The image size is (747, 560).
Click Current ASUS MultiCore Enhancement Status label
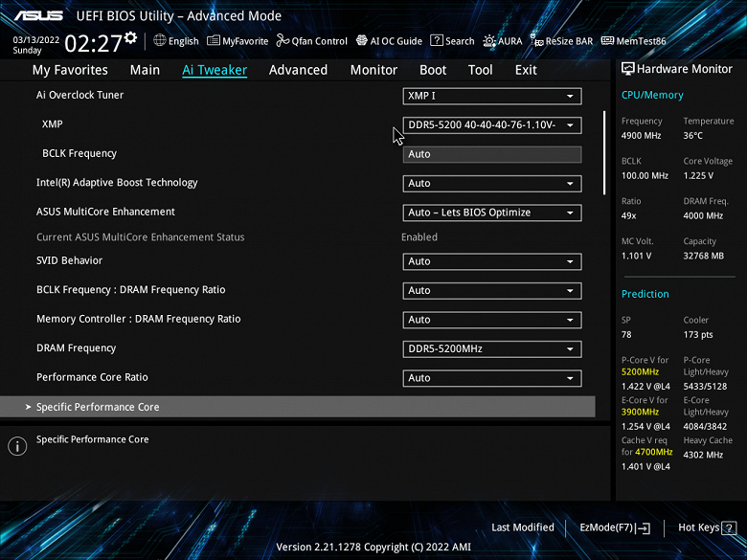click(141, 237)
